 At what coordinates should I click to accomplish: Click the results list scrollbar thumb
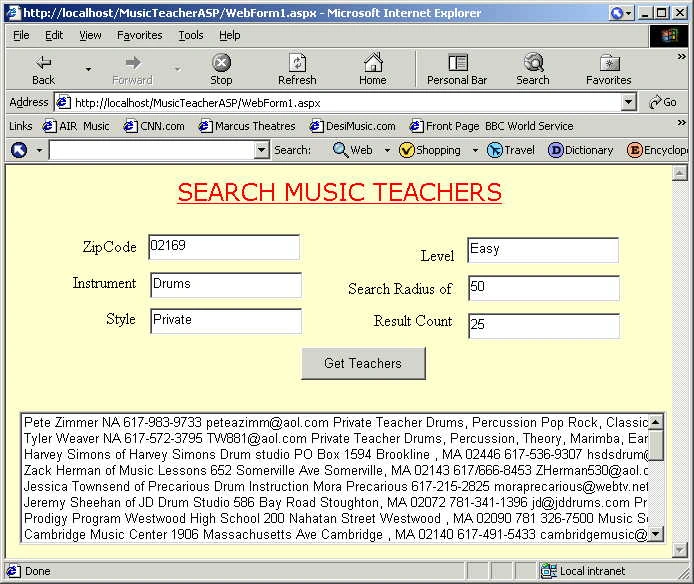(655, 445)
